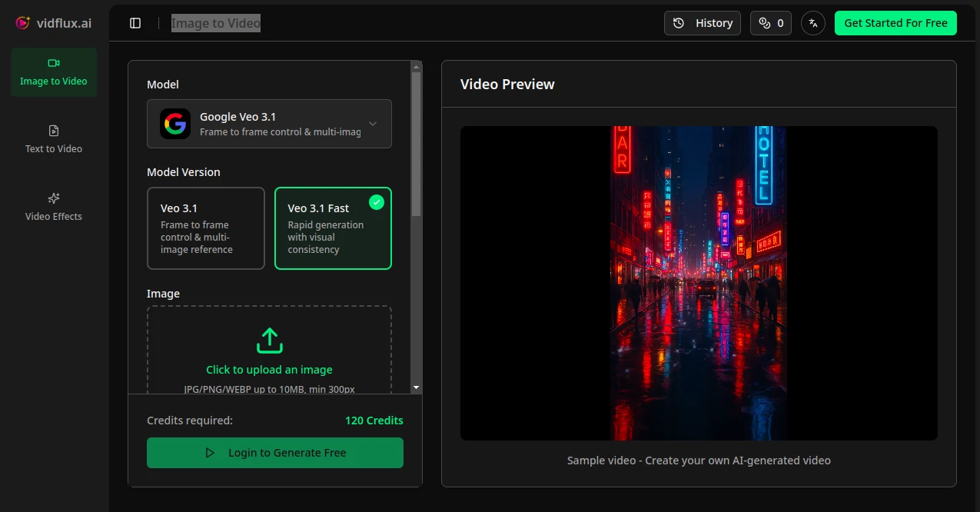Image resolution: width=980 pixels, height=512 pixels.
Task: Click the neon city video preview
Action: click(x=698, y=282)
